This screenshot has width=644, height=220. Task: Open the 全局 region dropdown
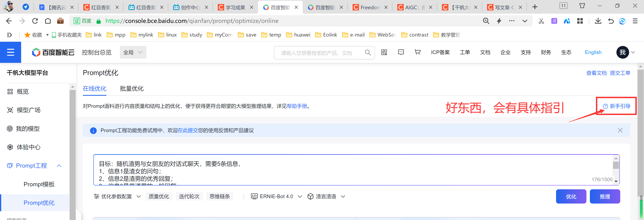(x=133, y=52)
